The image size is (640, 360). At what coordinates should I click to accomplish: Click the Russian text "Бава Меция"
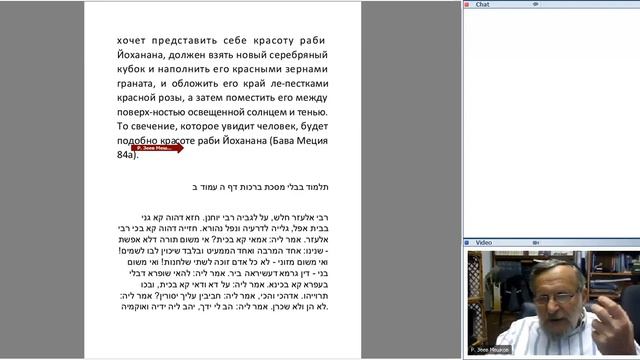(x=300, y=140)
